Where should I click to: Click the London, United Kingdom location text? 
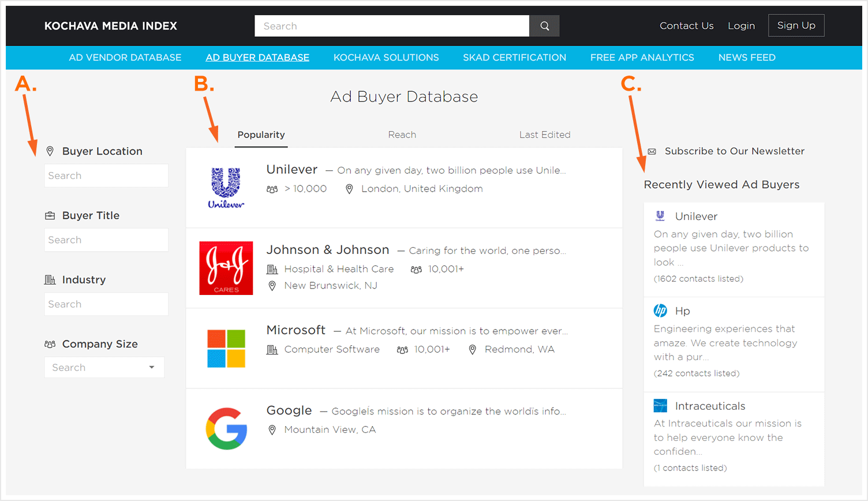(422, 189)
